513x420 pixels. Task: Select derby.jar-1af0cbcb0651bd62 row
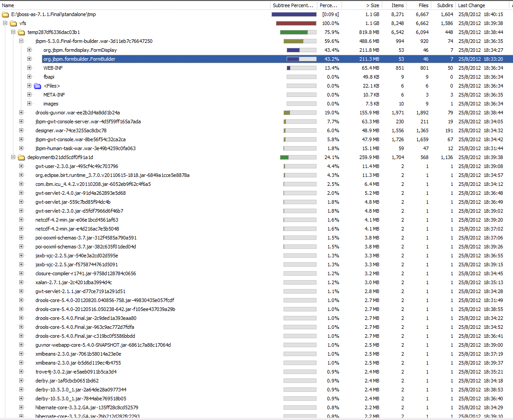(x=256, y=381)
